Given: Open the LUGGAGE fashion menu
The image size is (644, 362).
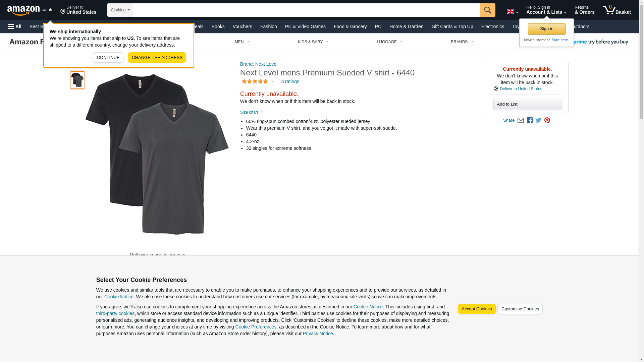Looking at the screenshot, I should pos(389,42).
